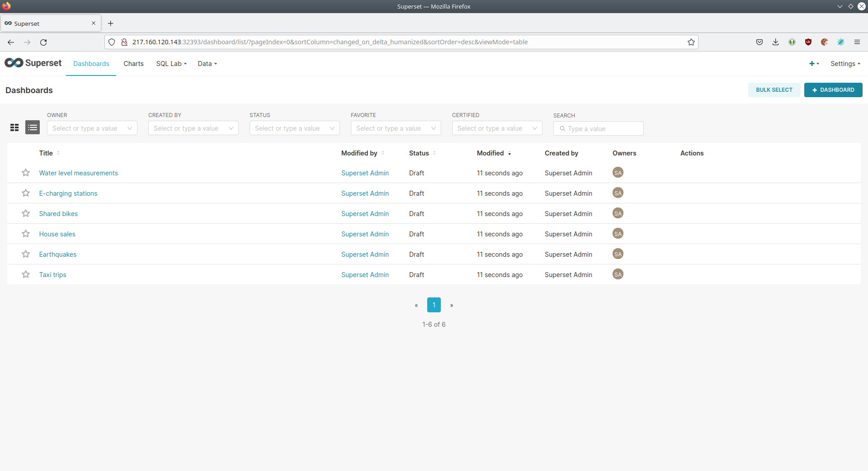868x471 pixels.
Task: Click the Bulk Select button
Action: pyautogui.click(x=774, y=90)
